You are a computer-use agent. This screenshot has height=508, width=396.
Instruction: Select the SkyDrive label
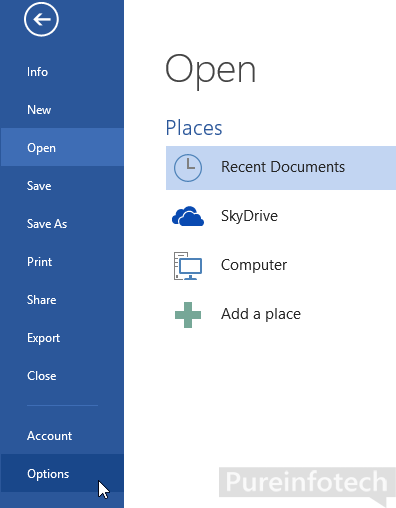(249, 216)
